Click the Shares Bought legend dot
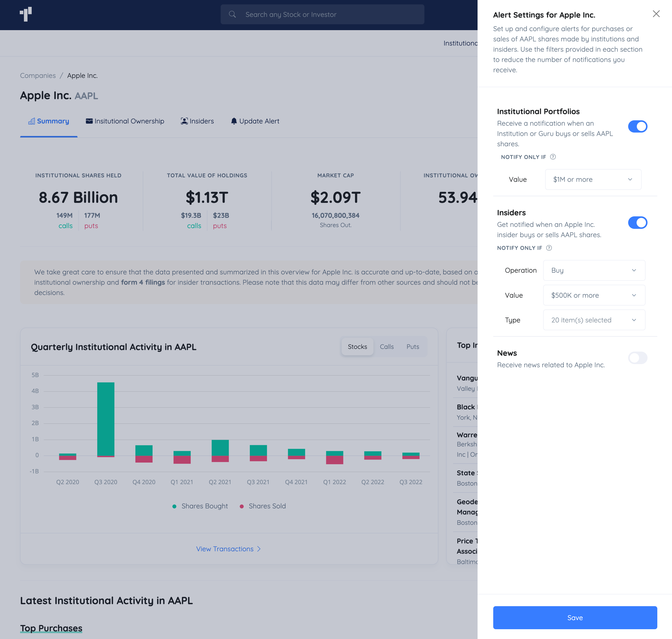Screen dimensions: 672x639 tap(174, 506)
